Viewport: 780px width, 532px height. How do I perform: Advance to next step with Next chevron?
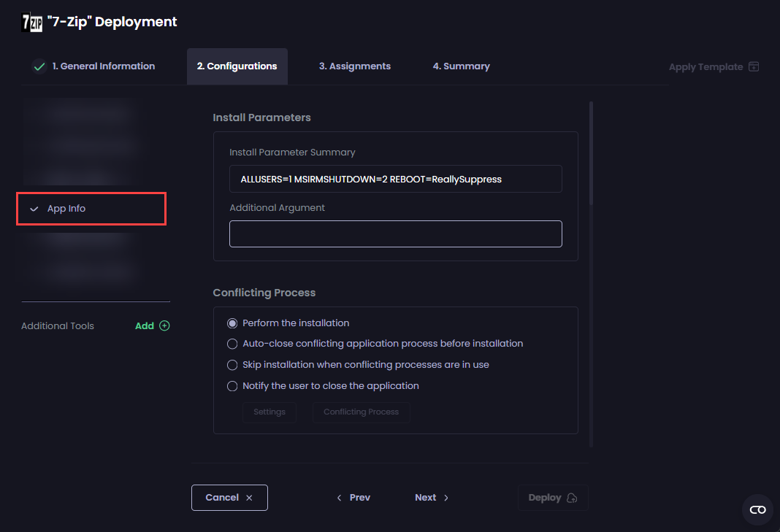[x=446, y=498]
